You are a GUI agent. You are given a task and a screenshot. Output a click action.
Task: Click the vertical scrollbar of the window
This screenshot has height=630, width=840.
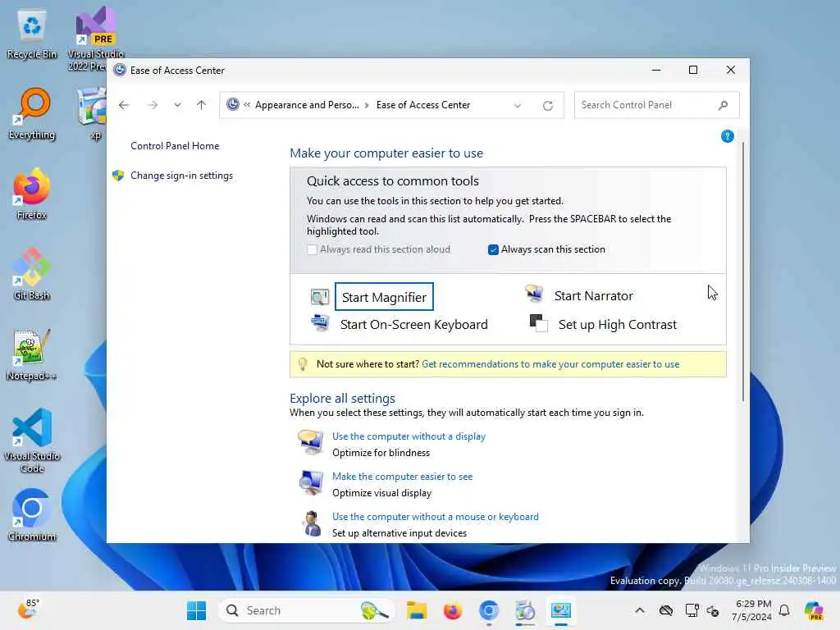pos(743,271)
